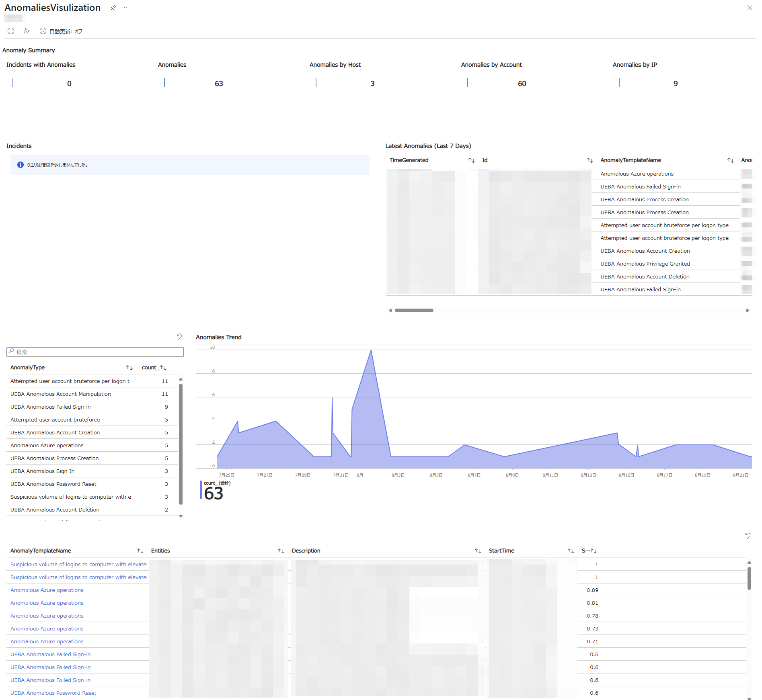Pin the AnomaliesVisulization workbook
This screenshot has height=700, width=762.
(x=113, y=8)
